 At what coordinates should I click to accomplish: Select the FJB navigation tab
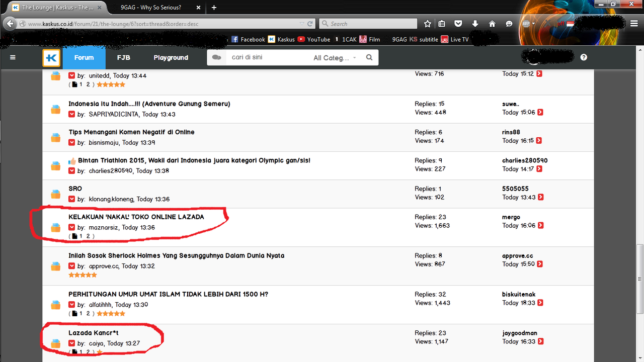pos(124,58)
